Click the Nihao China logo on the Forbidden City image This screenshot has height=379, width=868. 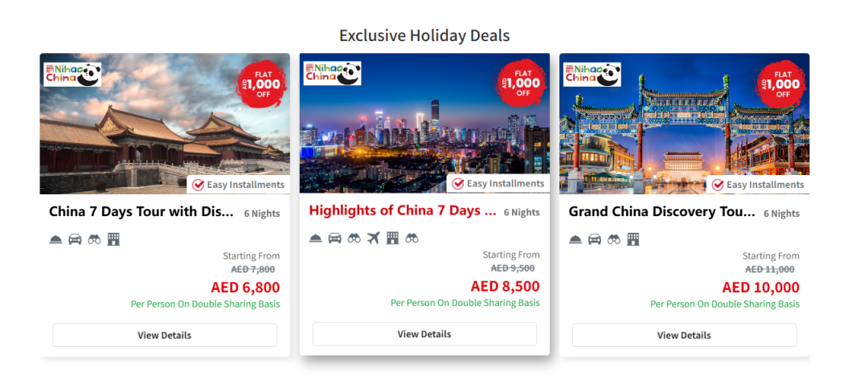(x=72, y=74)
